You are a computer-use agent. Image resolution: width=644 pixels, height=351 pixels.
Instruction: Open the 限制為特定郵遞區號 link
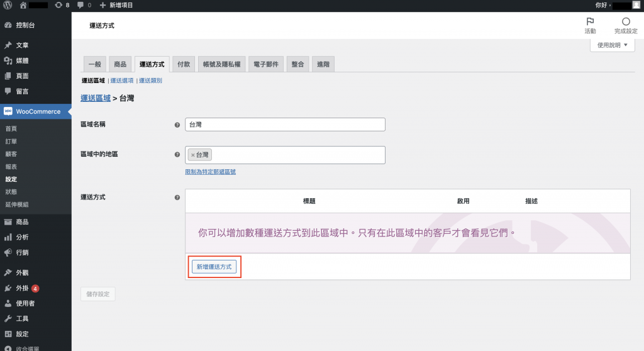click(x=211, y=172)
